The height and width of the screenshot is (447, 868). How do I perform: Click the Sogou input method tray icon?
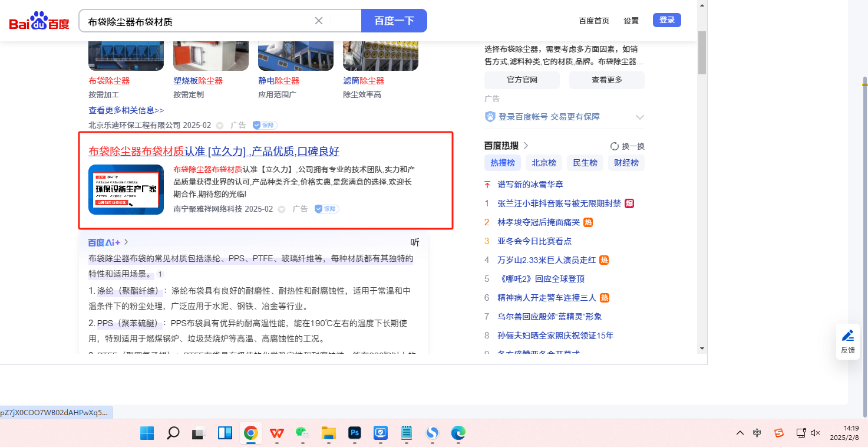point(779,433)
